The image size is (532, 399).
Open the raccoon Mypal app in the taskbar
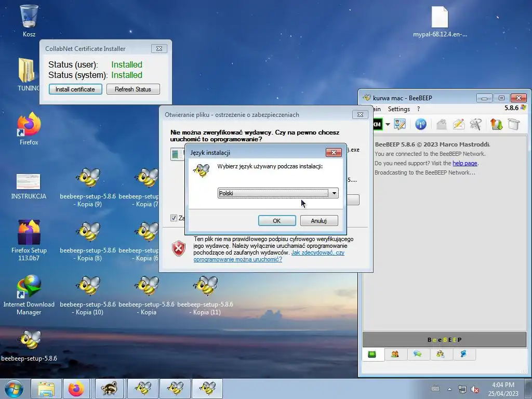click(x=109, y=389)
